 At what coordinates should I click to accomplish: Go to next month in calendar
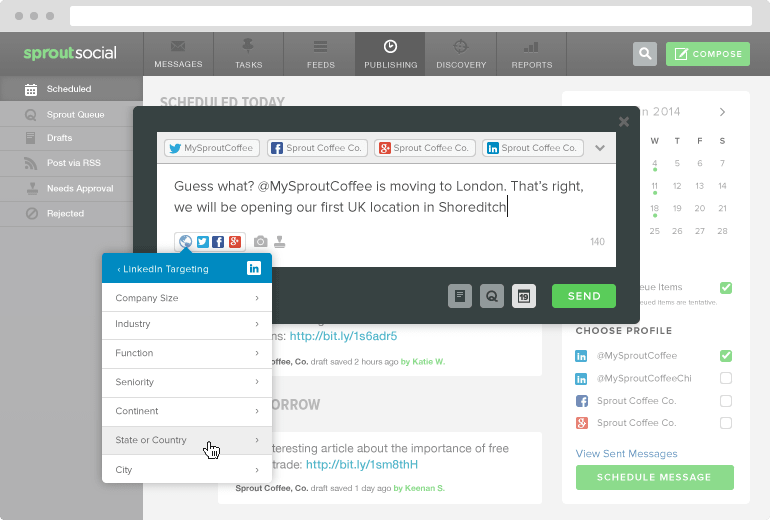click(x=722, y=112)
